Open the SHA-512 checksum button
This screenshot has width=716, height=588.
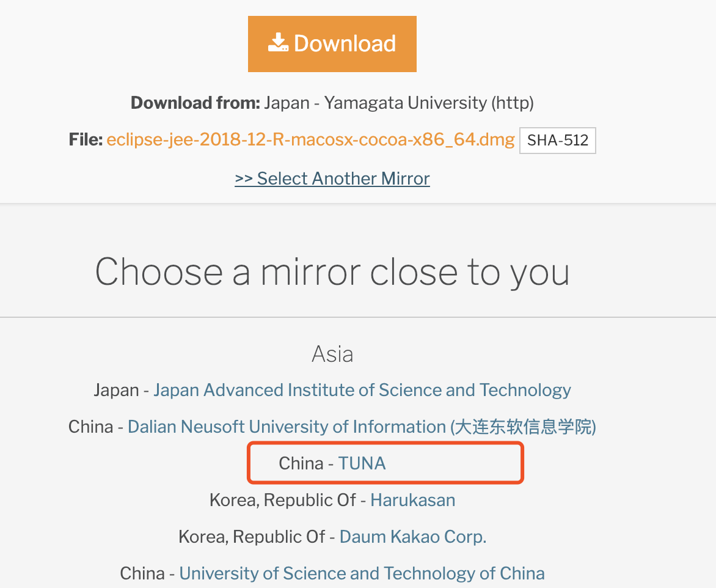pos(557,140)
